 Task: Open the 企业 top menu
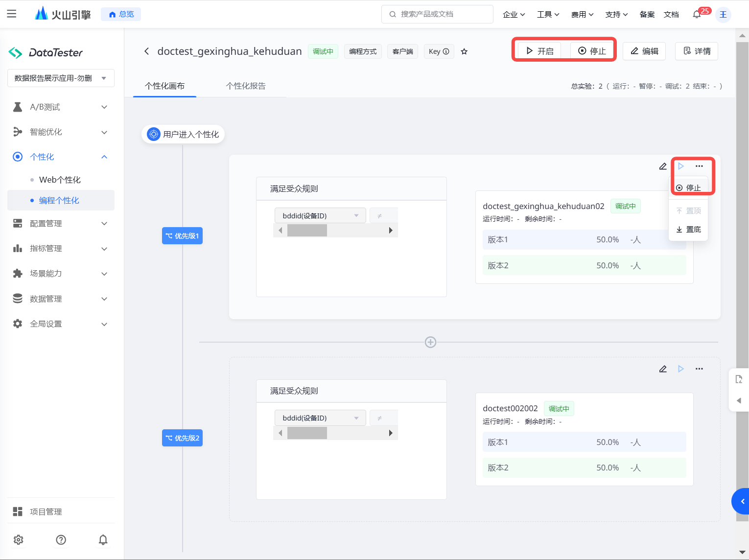(514, 15)
